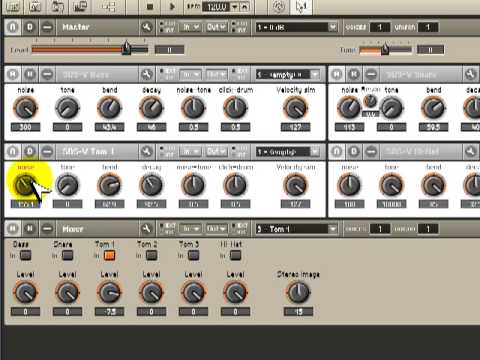Click the A view button on the Bass header
This screenshot has width=480, height=360.
pos(13,74)
